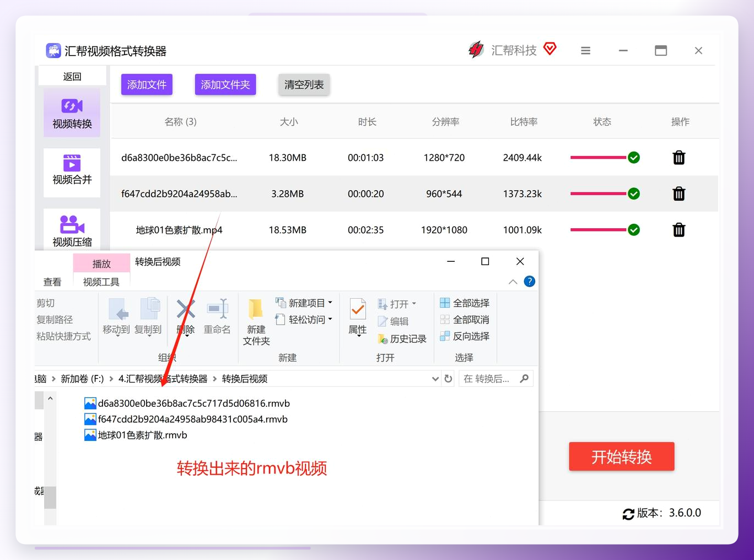Click the 版本: 3.6.0.0 text
Screen dimensions: 754x560
click(x=669, y=513)
